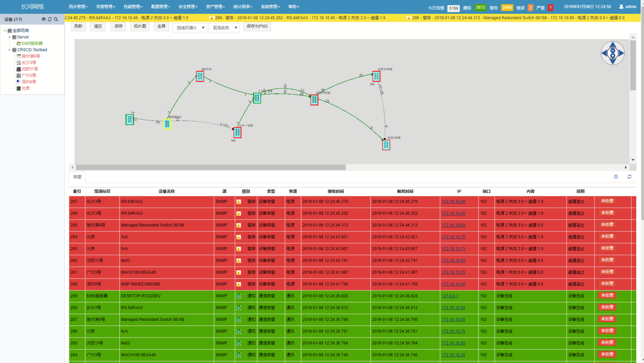Open IP link 172.16.10.85 in row 295
This screenshot has width=644, height=363.
(x=453, y=225)
